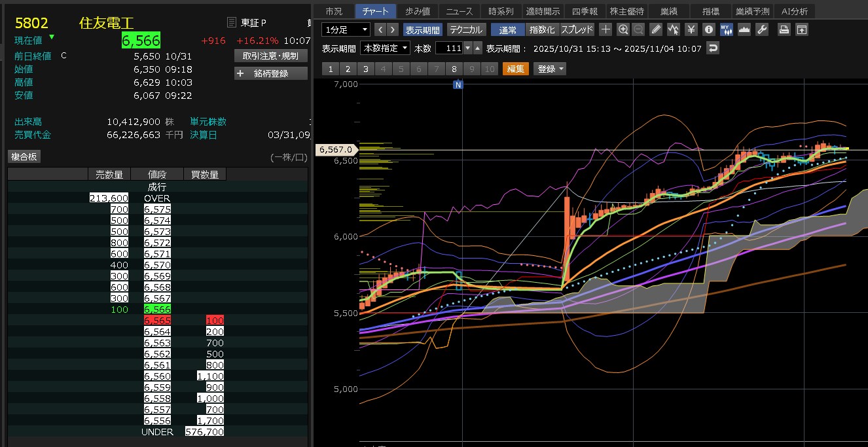
Task: Zoom in on chart with magnifier
Action: click(x=623, y=29)
